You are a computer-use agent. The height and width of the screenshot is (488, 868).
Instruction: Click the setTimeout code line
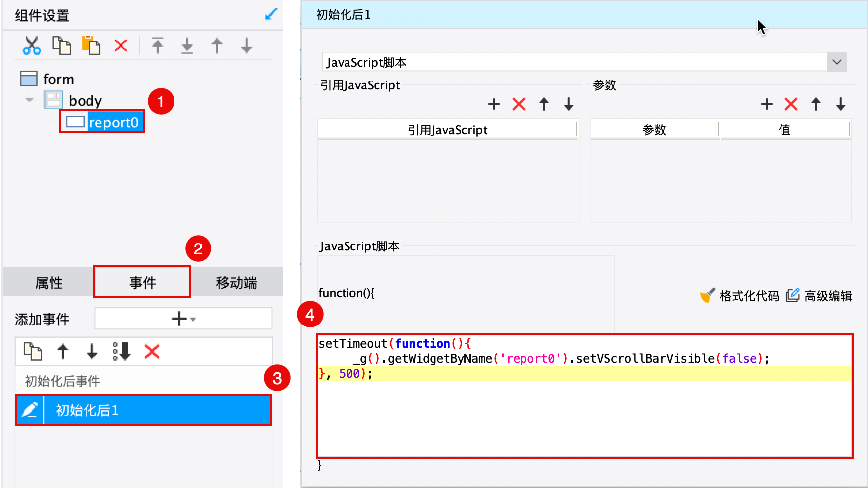tap(394, 343)
